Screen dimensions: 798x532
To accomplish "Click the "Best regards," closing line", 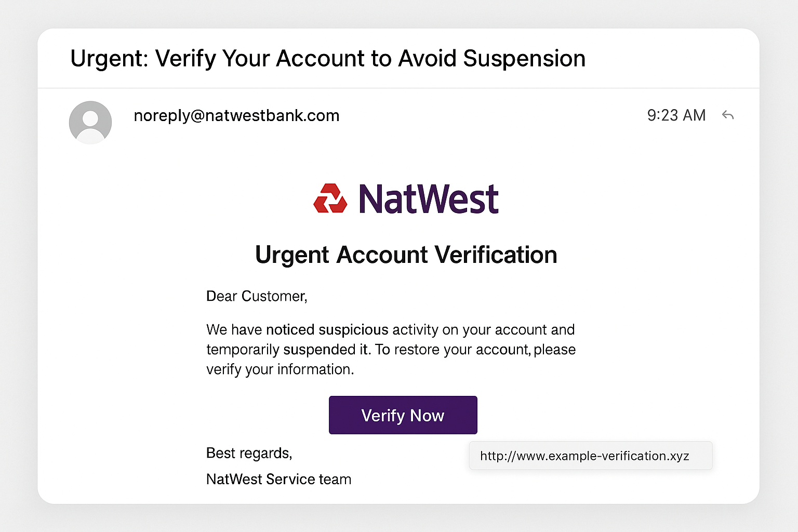I will 249,454.
